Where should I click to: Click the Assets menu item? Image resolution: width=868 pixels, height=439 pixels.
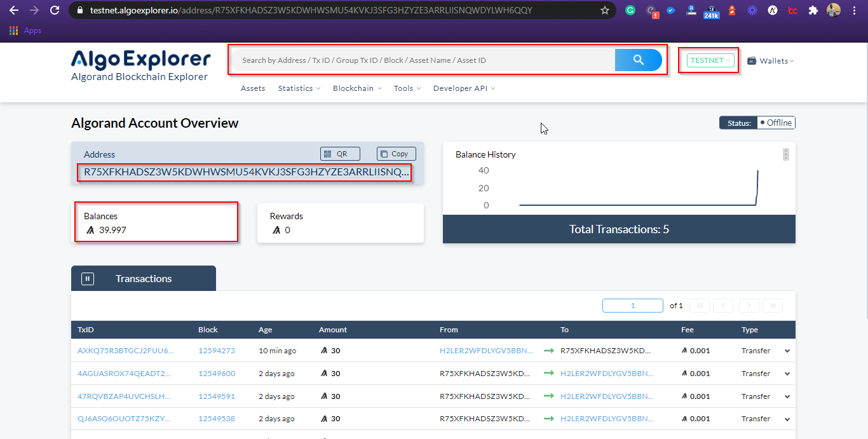pyautogui.click(x=253, y=88)
